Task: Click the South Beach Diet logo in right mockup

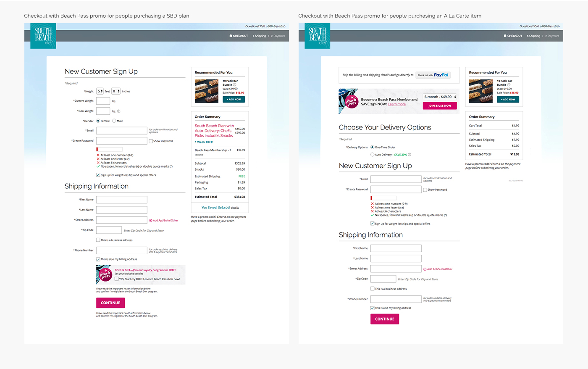Action: pos(318,36)
